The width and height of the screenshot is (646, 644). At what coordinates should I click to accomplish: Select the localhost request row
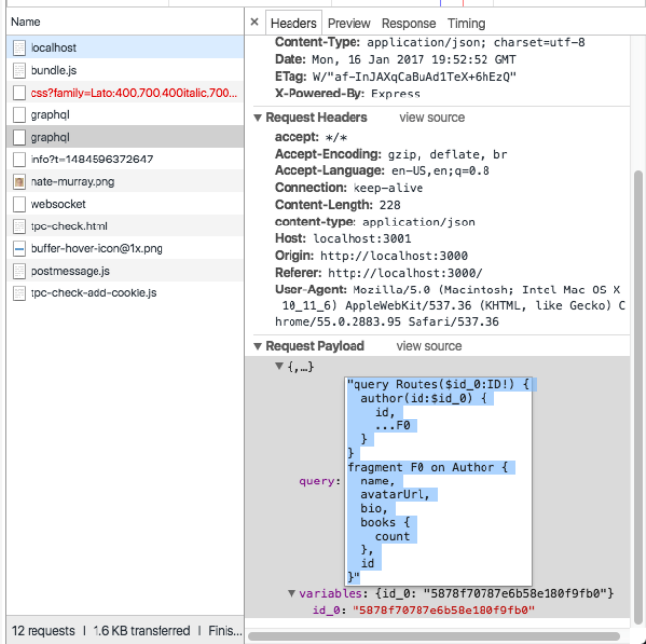click(x=125, y=48)
